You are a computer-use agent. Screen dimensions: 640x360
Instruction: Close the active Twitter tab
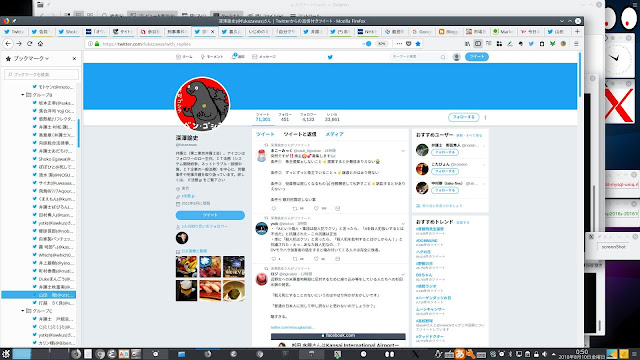click(212, 31)
